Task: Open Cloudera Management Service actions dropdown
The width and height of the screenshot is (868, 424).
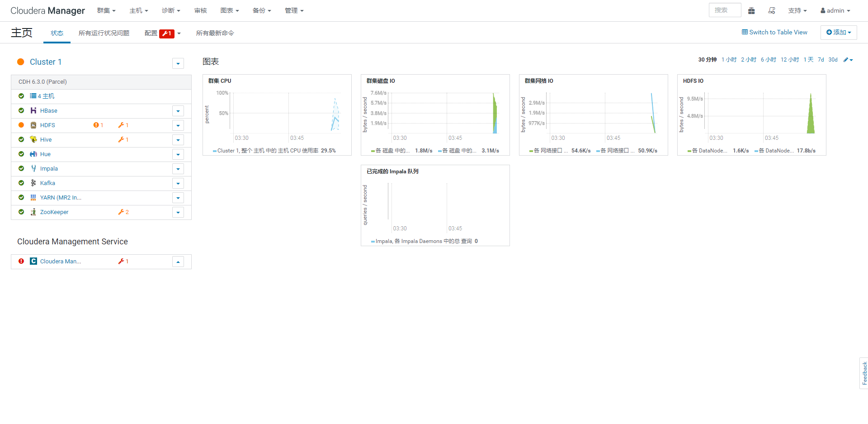Action: [178, 262]
